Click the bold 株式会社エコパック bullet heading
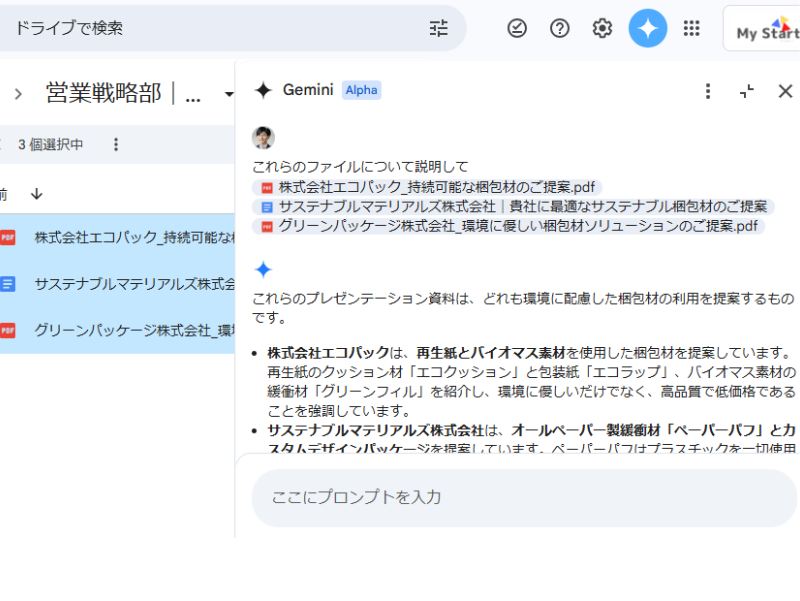The image size is (800, 601). coord(329,353)
